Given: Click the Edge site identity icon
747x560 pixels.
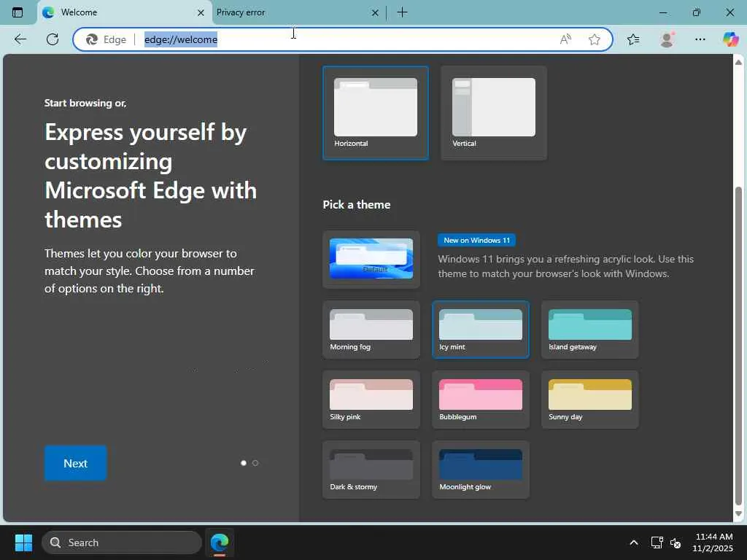Looking at the screenshot, I should [x=106, y=39].
